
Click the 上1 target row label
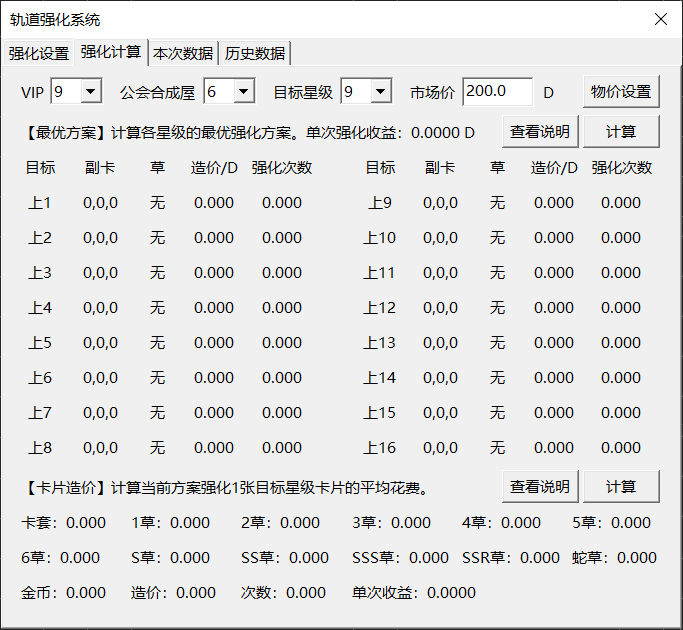coord(40,203)
